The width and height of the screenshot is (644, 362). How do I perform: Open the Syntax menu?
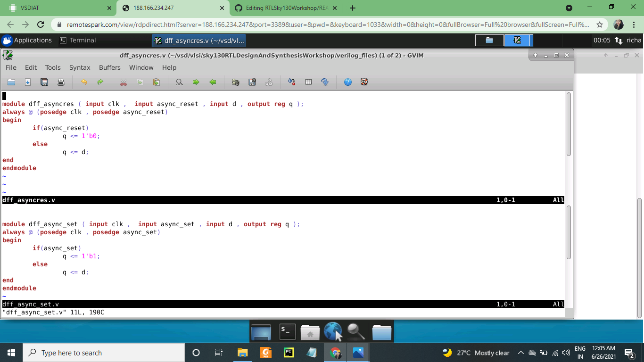coord(79,67)
